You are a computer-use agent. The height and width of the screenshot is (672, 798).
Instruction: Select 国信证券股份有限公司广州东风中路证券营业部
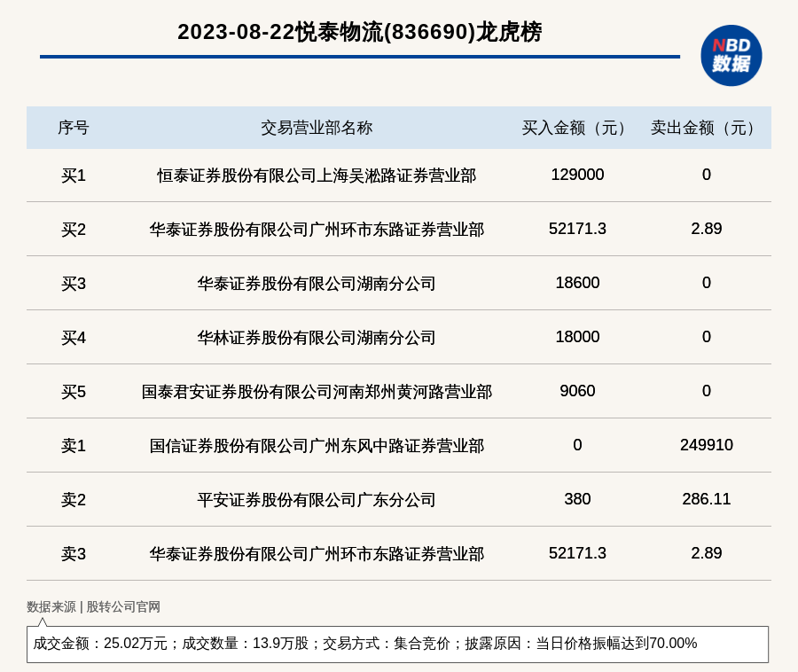317,446
